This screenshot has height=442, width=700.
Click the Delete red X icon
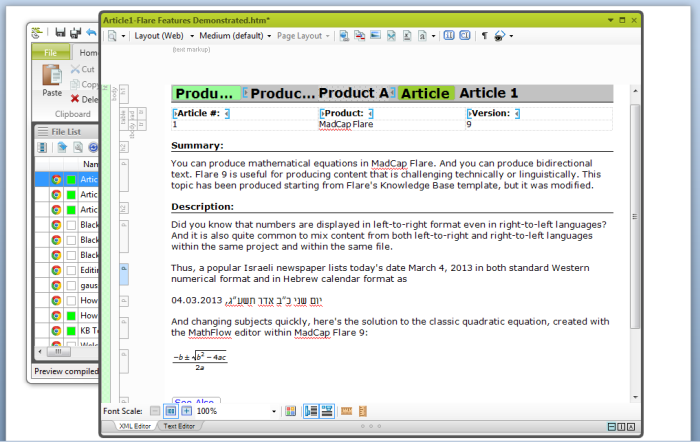tap(75, 99)
